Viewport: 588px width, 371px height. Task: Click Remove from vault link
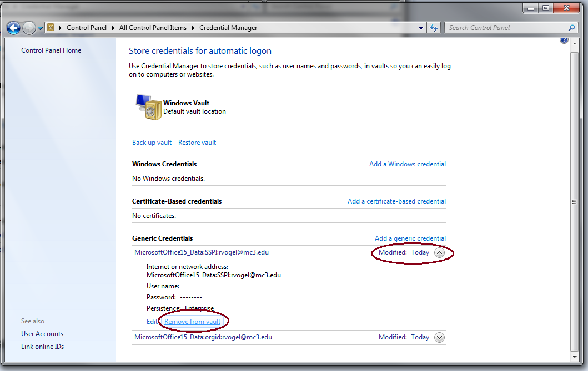tap(192, 321)
